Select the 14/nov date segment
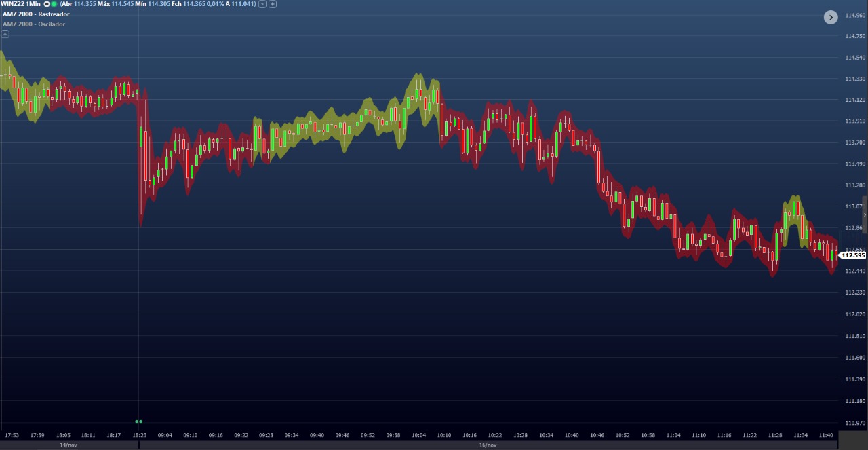Viewport: 868px width, 450px height. point(68,445)
